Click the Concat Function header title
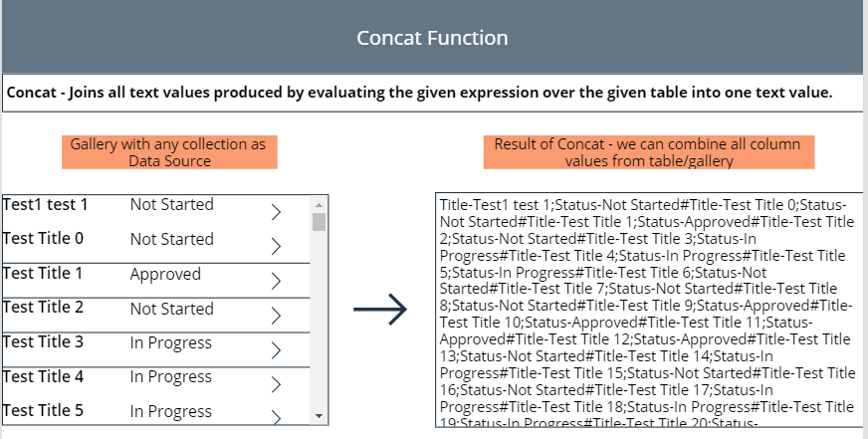The height and width of the screenshot is (439, 868). coord(432,38)
